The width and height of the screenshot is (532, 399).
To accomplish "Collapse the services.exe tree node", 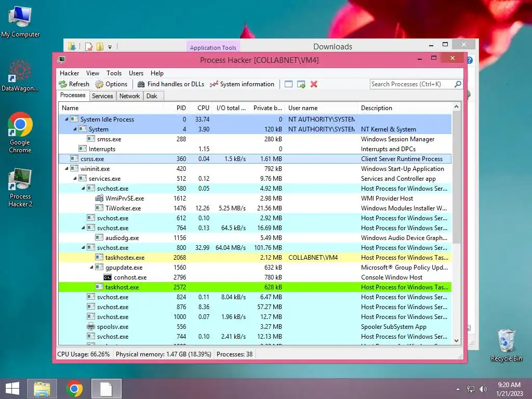I will point(75,179).
